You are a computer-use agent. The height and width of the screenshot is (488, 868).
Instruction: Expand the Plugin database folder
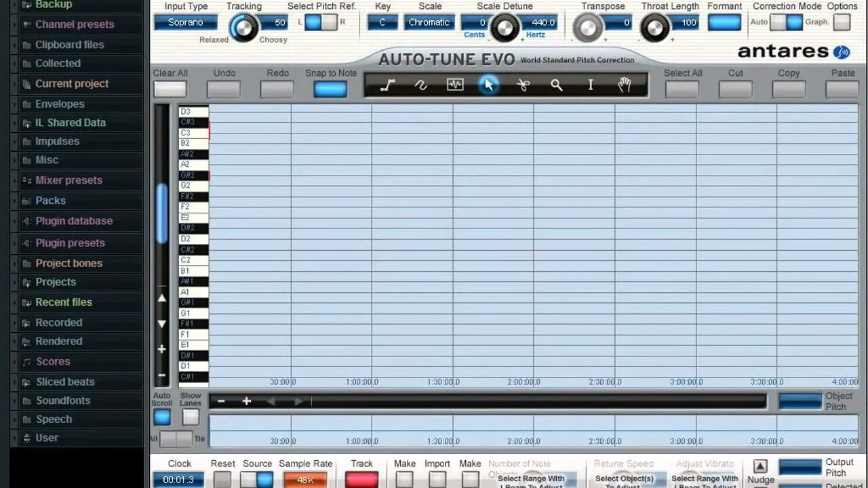click(x=75, y=221)
